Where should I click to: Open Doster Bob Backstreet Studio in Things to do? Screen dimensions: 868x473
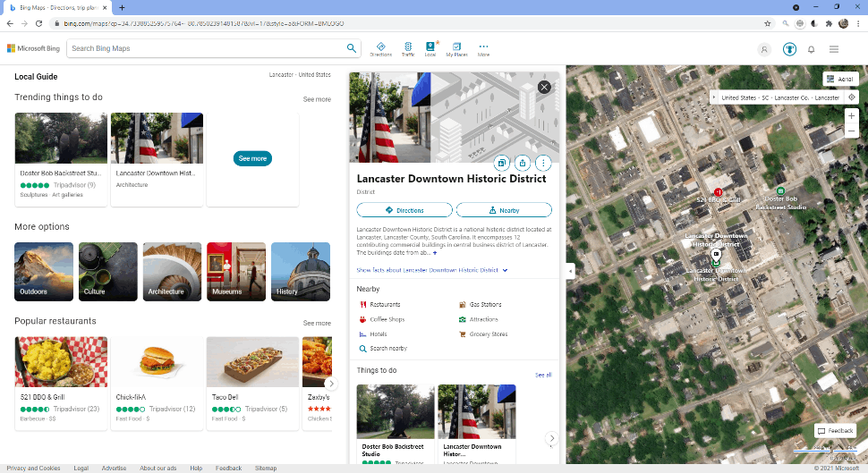pyautogui.click(x=396, y=425)
